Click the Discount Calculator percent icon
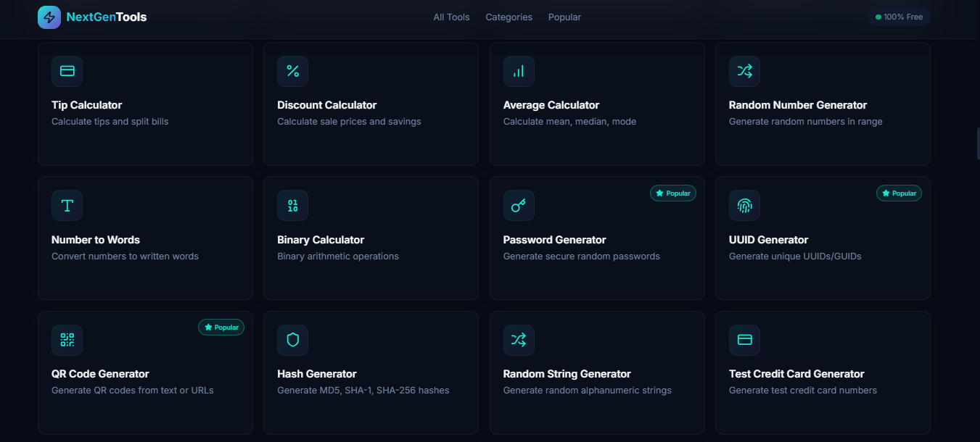Viewport: 980px width, 442px height. pyautogui.click(x=292, y=71)
